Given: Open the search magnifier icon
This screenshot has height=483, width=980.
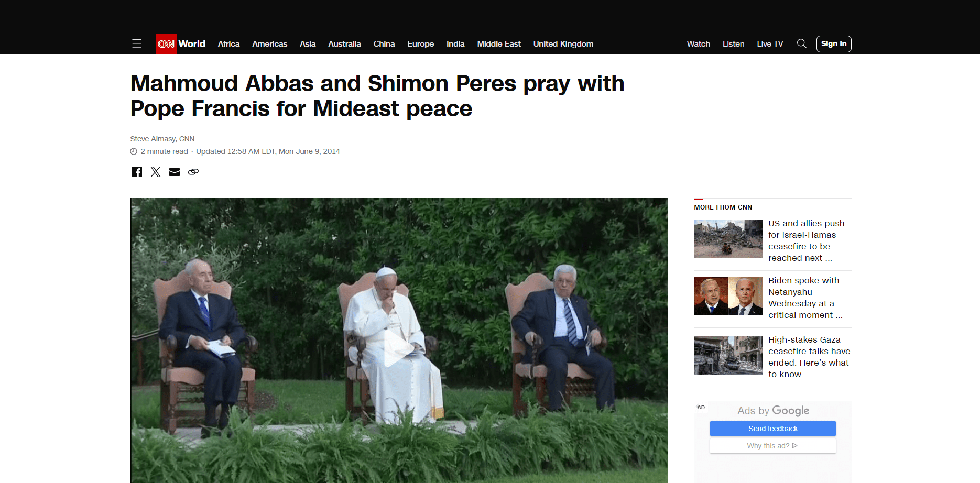Looking at the screenshot, I should click(802, 43).
